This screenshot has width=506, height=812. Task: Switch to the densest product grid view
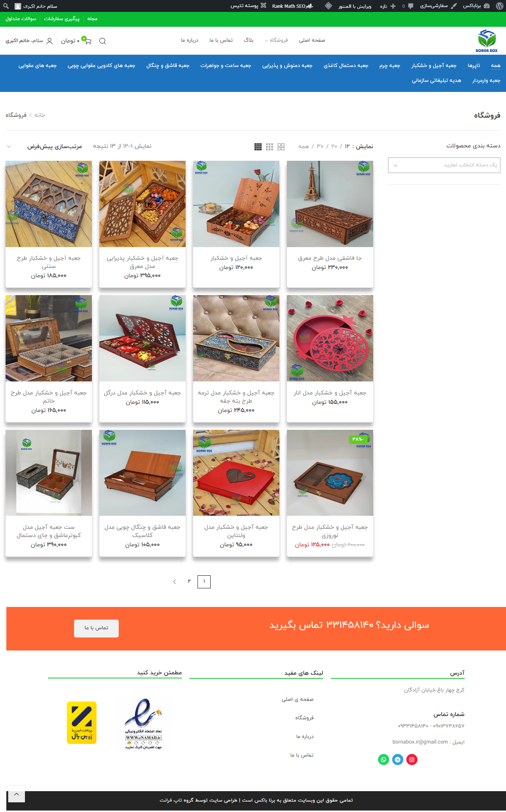(258, 147)
